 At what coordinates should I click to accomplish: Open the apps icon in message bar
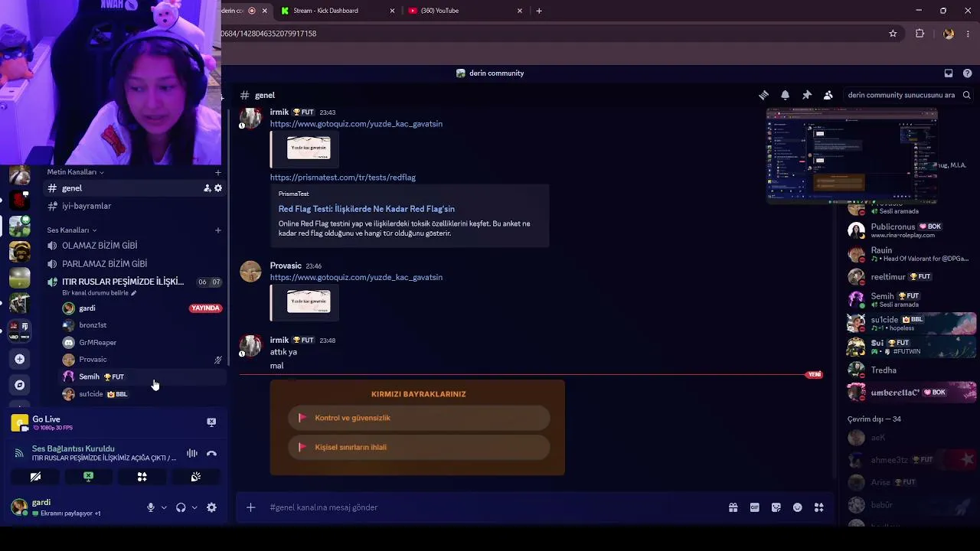pyautogui.click(x=818, y=507)
